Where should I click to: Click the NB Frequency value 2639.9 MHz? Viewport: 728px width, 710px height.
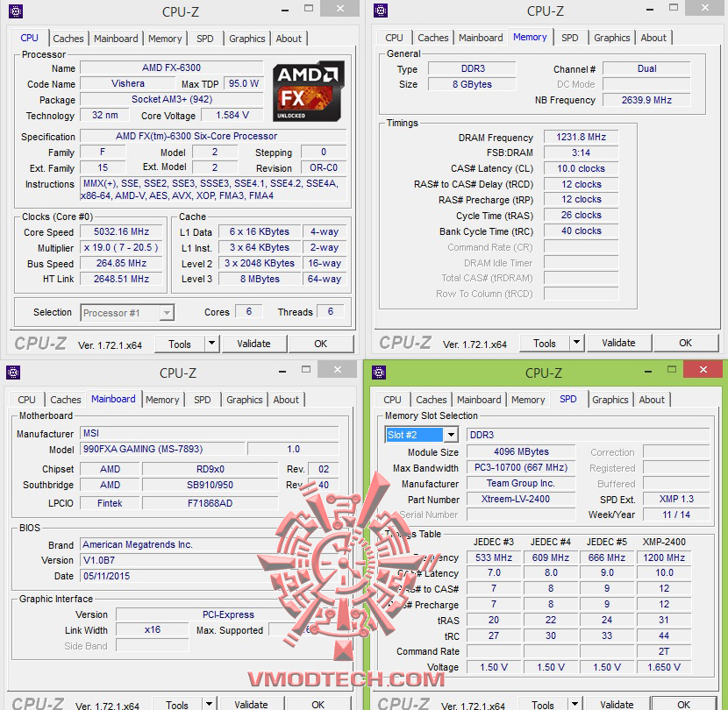646,100
